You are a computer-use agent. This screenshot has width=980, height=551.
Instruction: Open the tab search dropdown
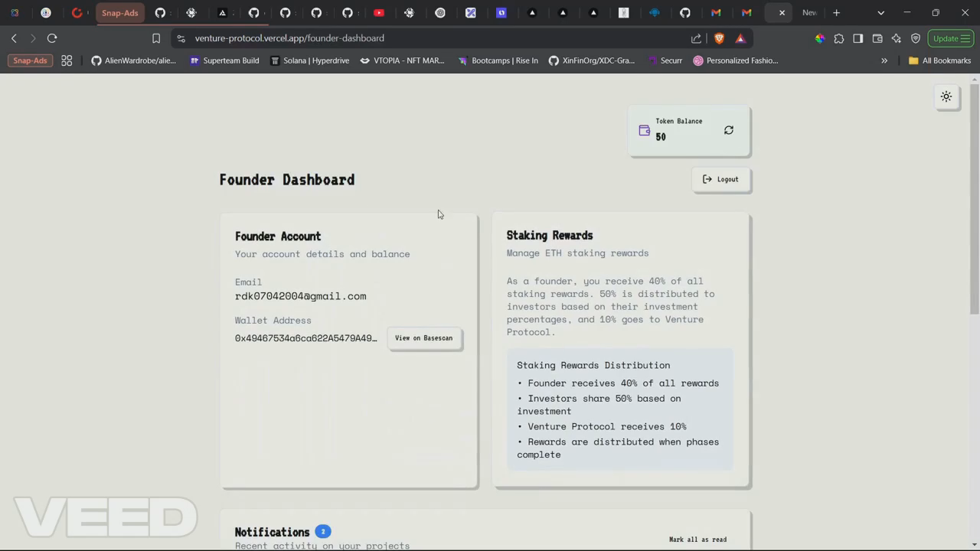880,13
